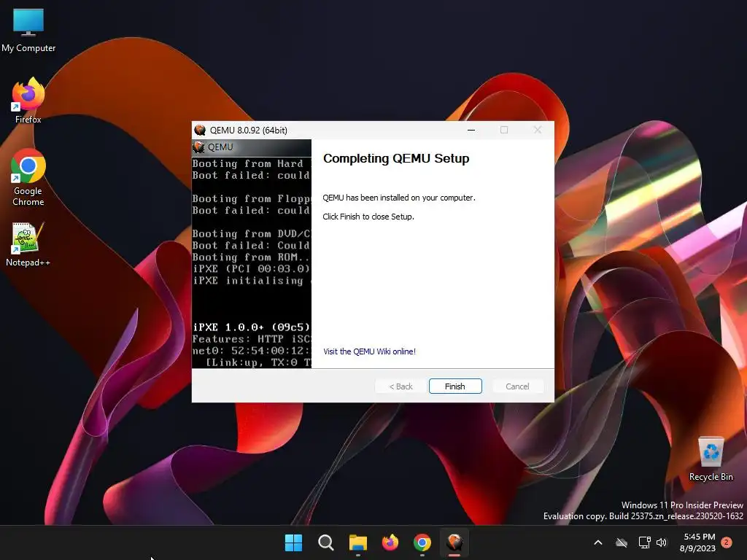Close the QEMU 8.0.92 setup window

538,130
